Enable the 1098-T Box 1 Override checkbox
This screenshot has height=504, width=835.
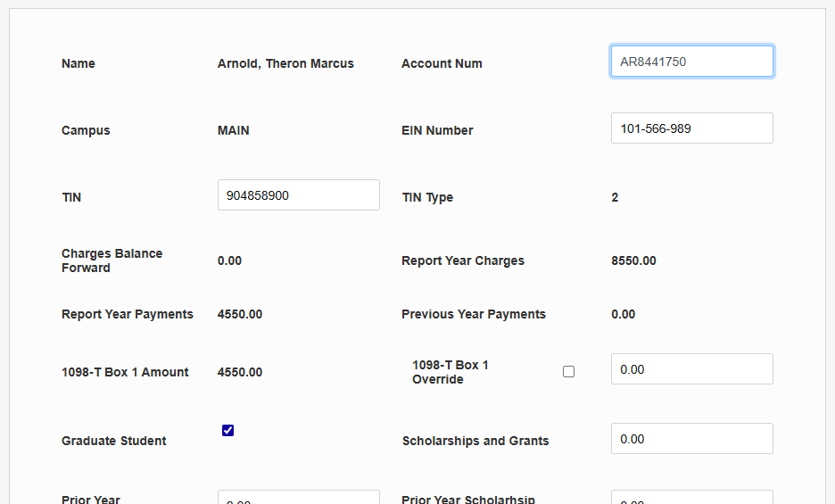coord(568,372)
